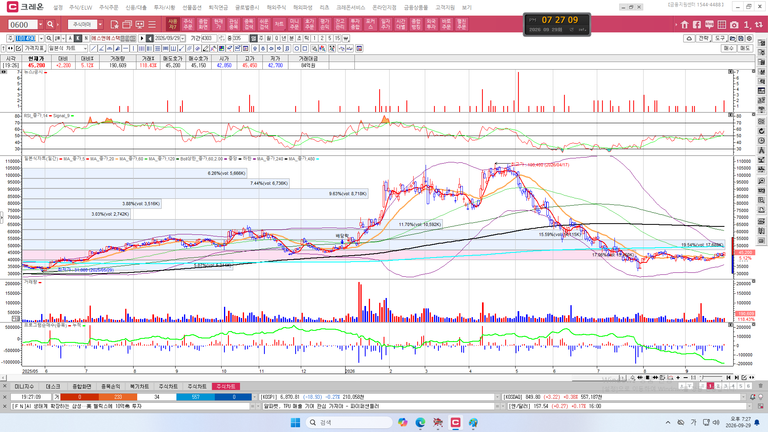Click the overlapping windows icon in red toolbar
768x432 pixels.
[x=127, y=24]
